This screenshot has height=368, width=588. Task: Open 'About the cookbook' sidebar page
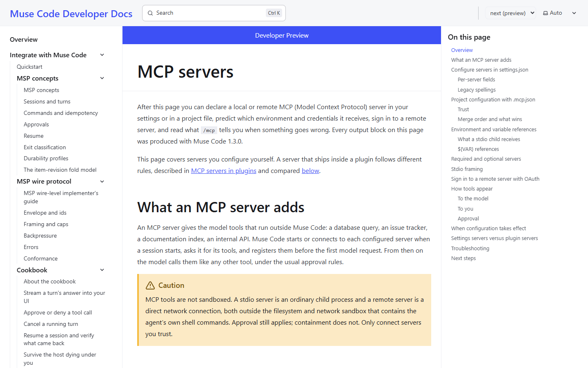pos(50,281)
